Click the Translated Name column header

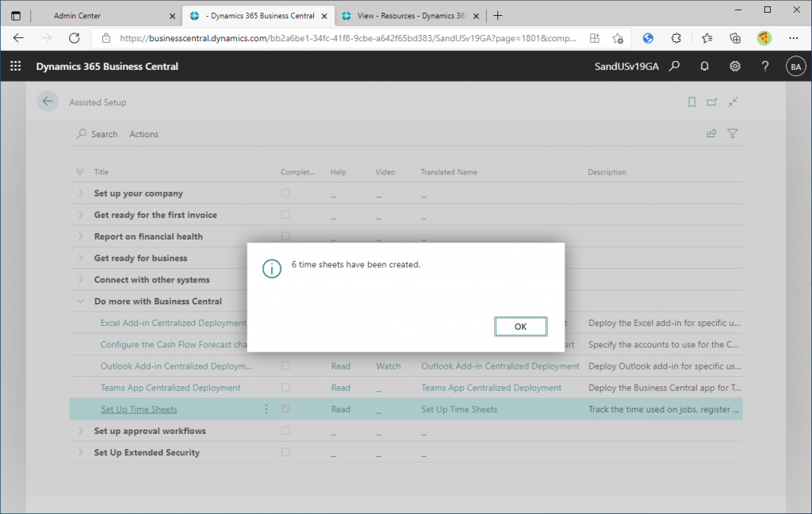click(449, 172)
